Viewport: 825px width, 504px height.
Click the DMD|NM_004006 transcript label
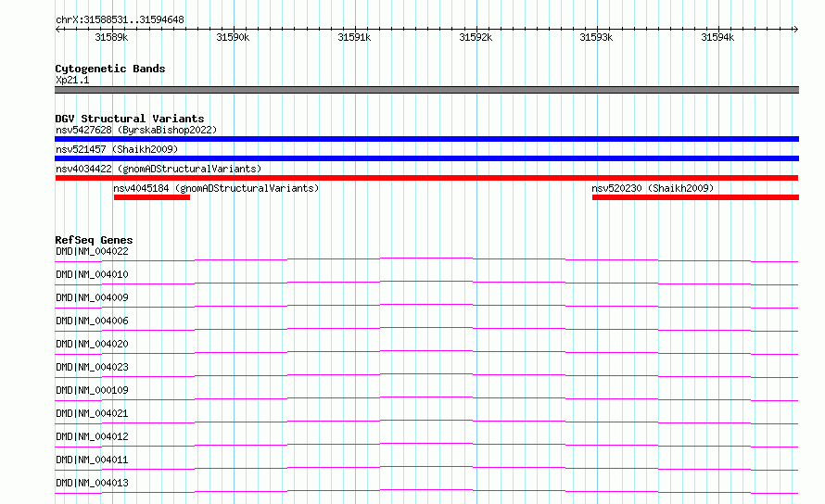point(92,321)
